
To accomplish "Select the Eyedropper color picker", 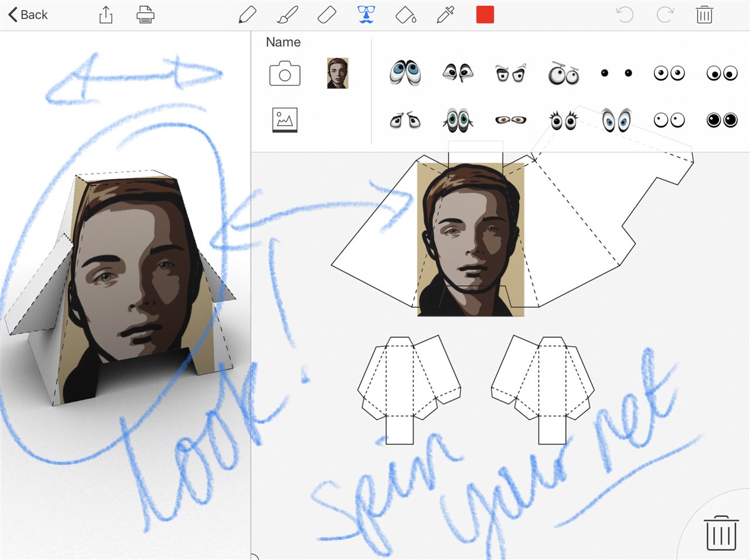I will (445, 15).
